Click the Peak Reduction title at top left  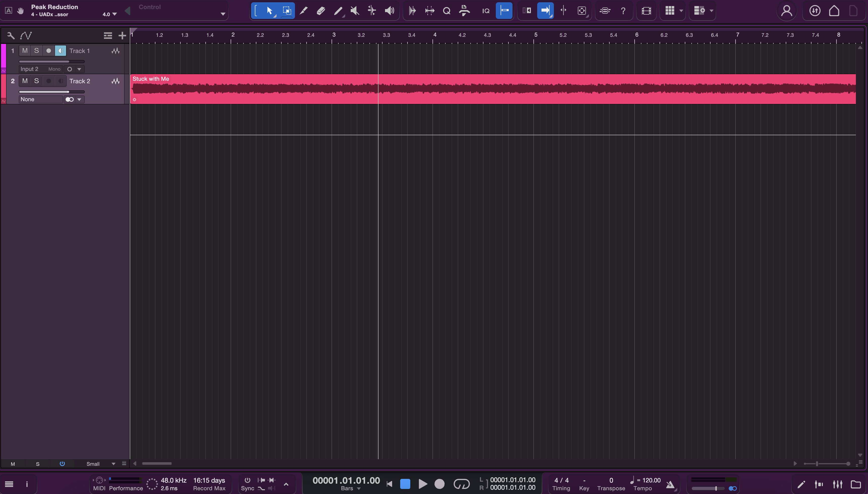pos(55,7)
